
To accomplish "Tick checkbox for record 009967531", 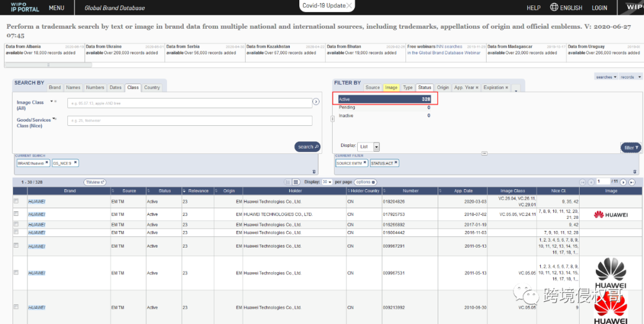I will click(x=16, y=272).
